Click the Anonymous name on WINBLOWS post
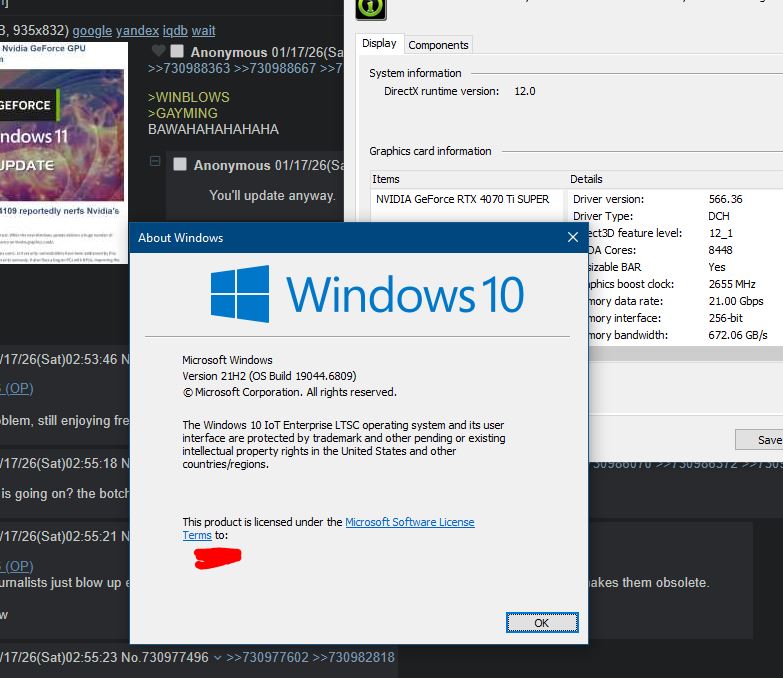This screenshot has width=783, height=678. (229, 52)
